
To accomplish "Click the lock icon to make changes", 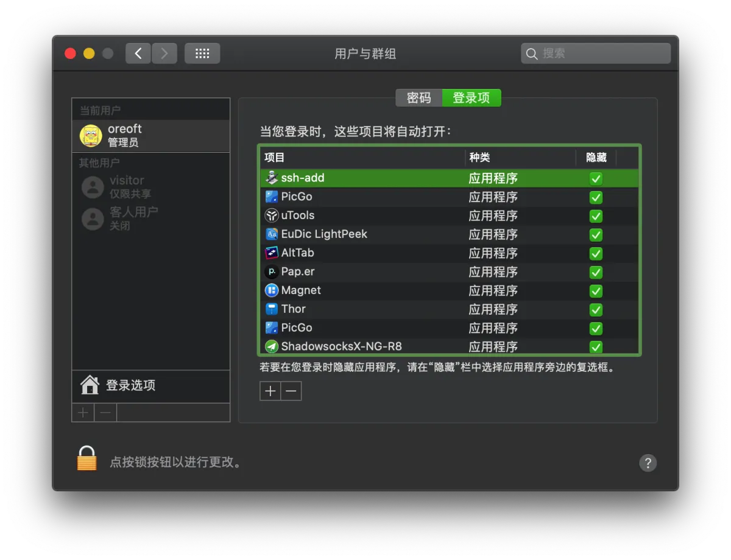I will coord(87,458).
